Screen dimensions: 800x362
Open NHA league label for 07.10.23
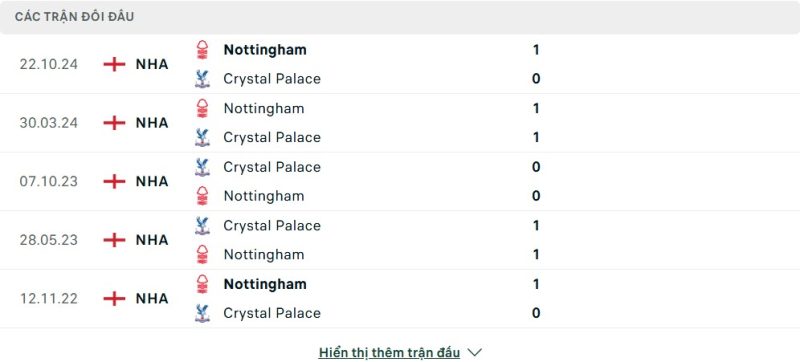pos(152,182)
